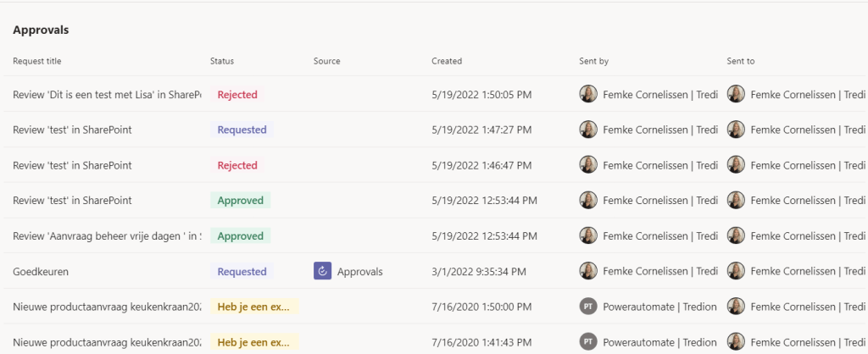Click sender avatar in the 'Aanvraag beheer vrije dagen' row

point(588,235)
